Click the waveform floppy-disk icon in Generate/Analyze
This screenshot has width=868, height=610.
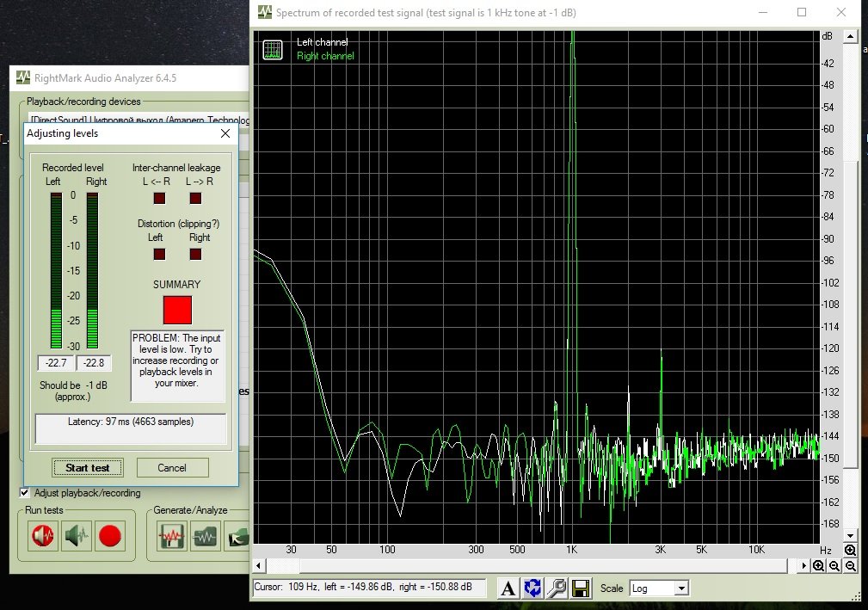[x=172, y=536]
